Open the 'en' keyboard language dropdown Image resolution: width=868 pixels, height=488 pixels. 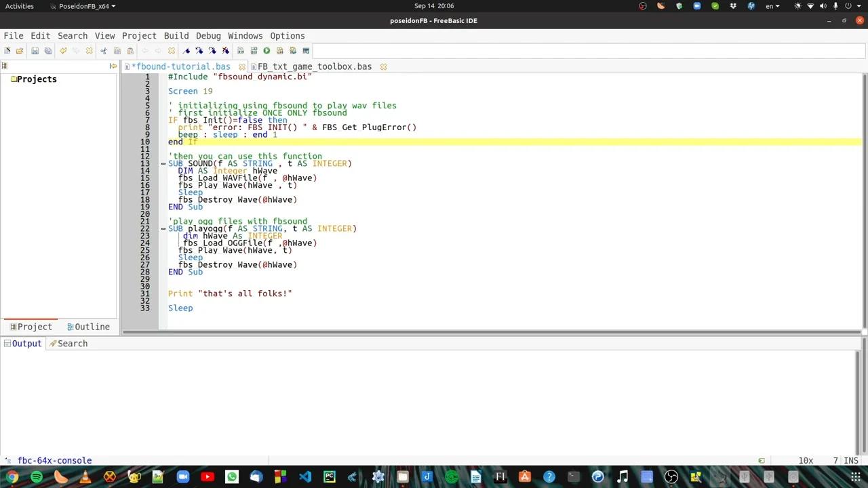pyautogui.click(x=772, y=6)
